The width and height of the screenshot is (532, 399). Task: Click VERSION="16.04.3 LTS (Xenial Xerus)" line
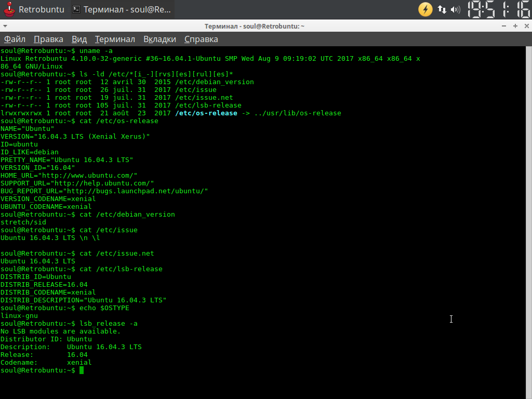coord(75,137)
